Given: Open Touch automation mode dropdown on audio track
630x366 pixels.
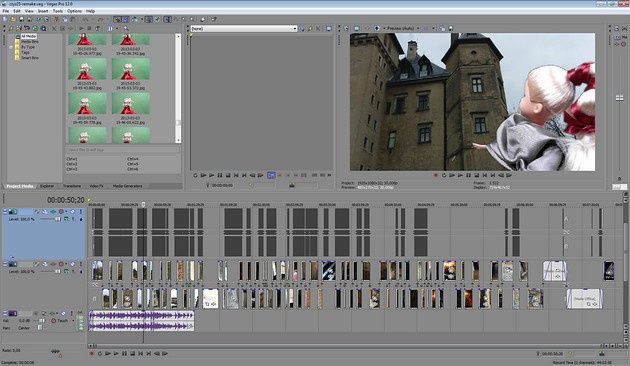Looking at the screenshot, I should pyautogui.click(x=73, y=321).
